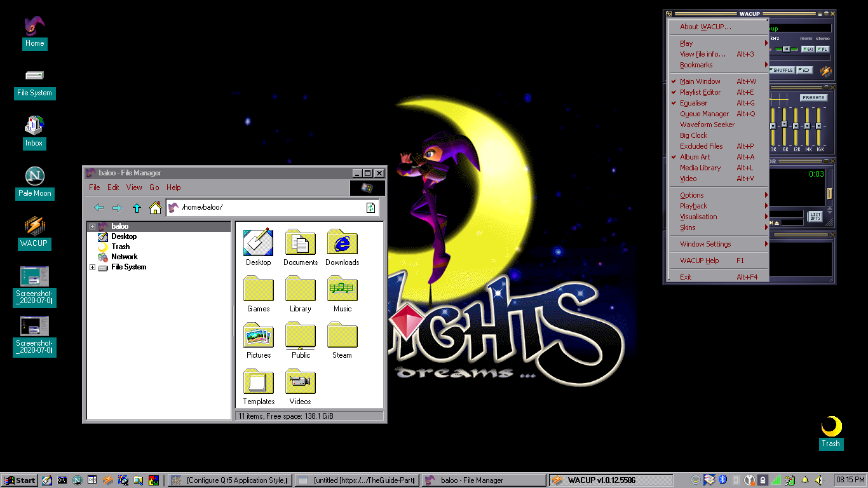868x488 pixels.
Task: Expand the Options submenu
Action: (719, 195)
